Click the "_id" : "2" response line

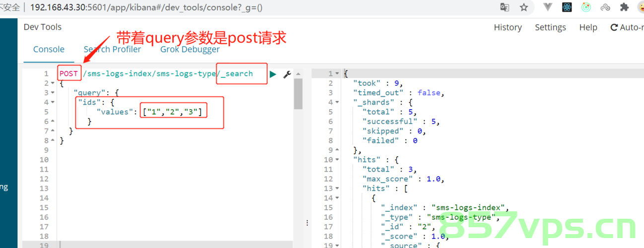[408, 227]
